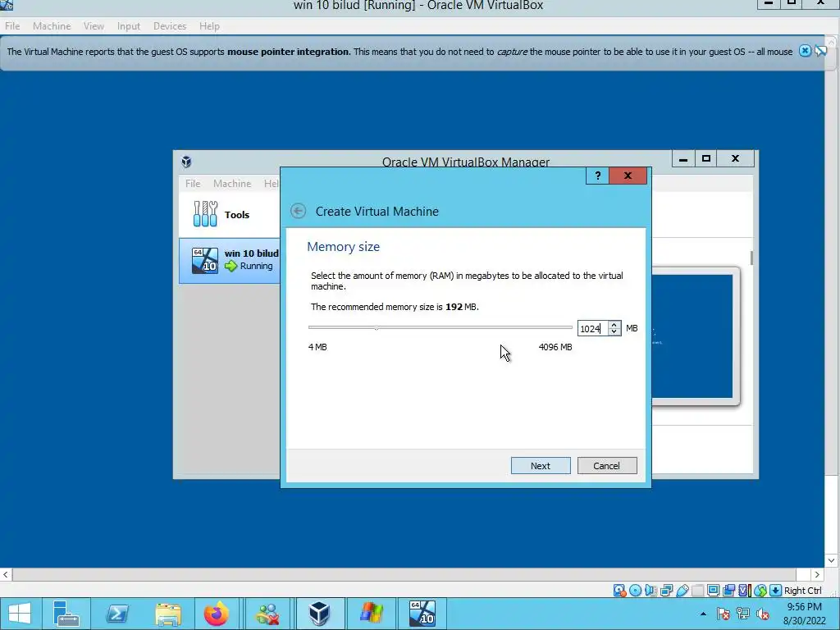Image resolution: width=840 pixels, height=630 pixels.
Task: Click the USB devices status icon
Action: click(682, 591)
